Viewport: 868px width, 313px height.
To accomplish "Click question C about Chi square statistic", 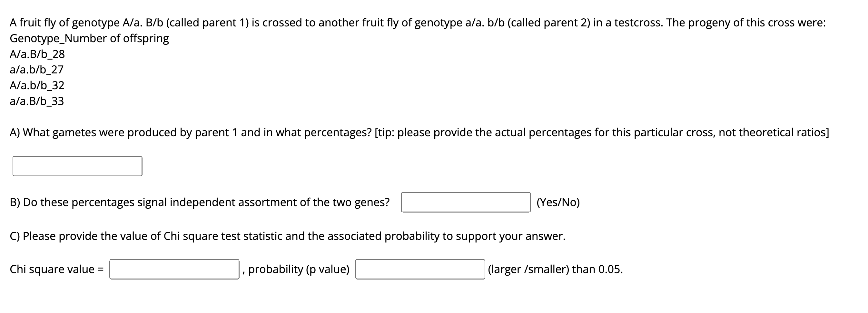I will 287,236.
